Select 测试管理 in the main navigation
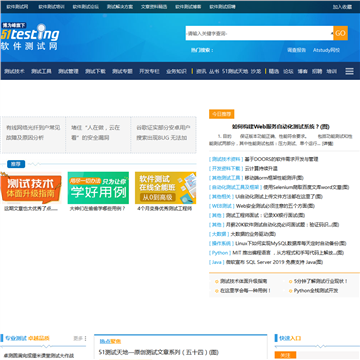 pyautogui.click(x=68, y=71)
